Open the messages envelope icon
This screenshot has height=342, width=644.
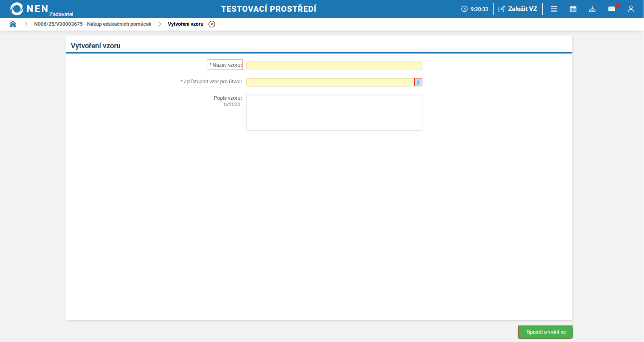[x=612, y=9]
